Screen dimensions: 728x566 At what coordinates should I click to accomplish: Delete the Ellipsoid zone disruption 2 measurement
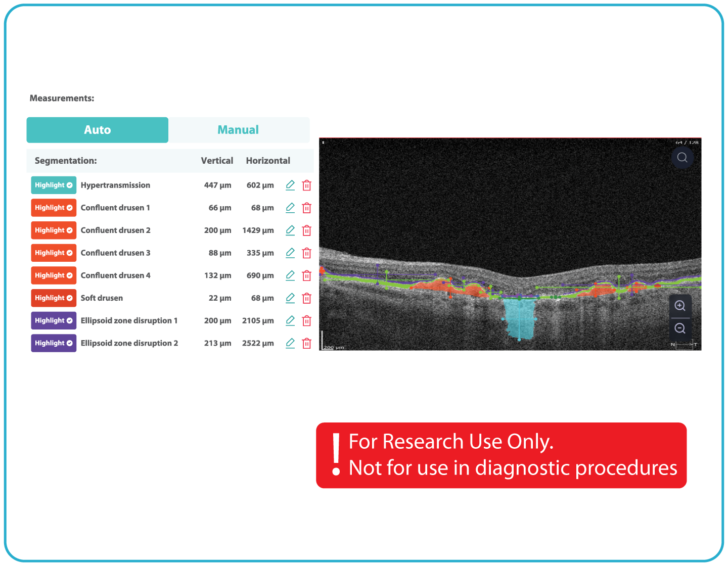tap(307, 343)
